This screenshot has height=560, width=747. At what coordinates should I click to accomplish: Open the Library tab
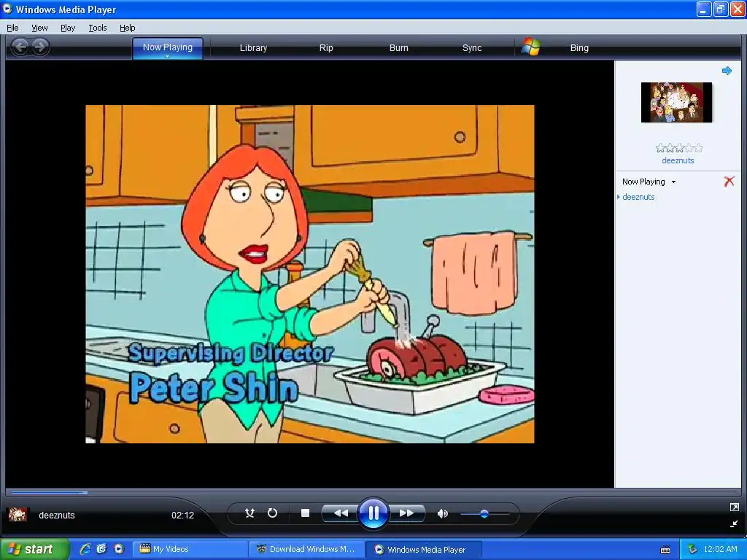coord(253,47)
